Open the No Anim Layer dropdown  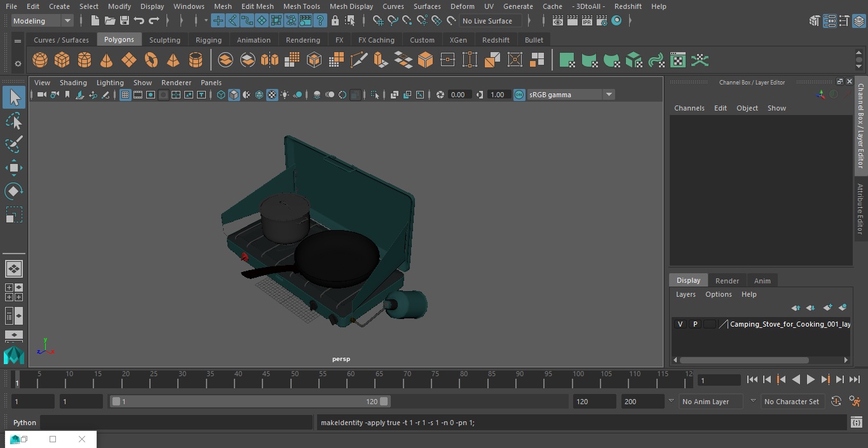point(710,402)
